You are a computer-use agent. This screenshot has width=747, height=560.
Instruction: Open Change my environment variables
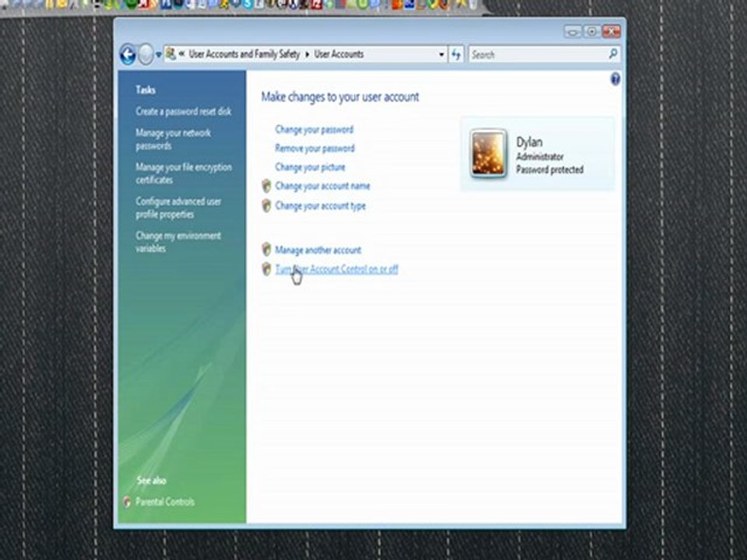[178, 242]
